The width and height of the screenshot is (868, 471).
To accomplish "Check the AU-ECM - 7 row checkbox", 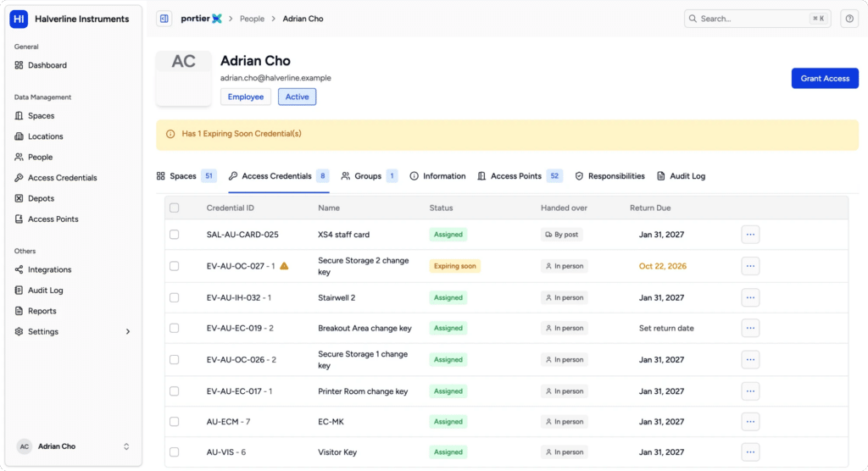I will click(175, 422).
